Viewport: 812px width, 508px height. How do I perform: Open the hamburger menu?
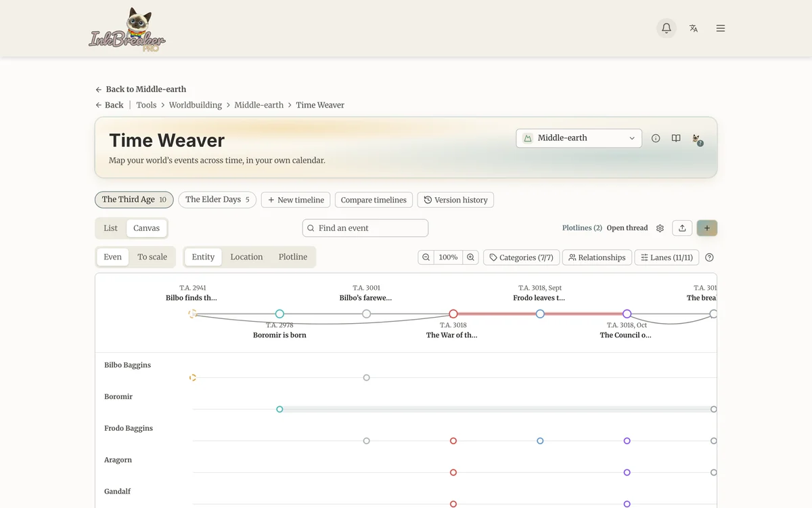[721, 28]
